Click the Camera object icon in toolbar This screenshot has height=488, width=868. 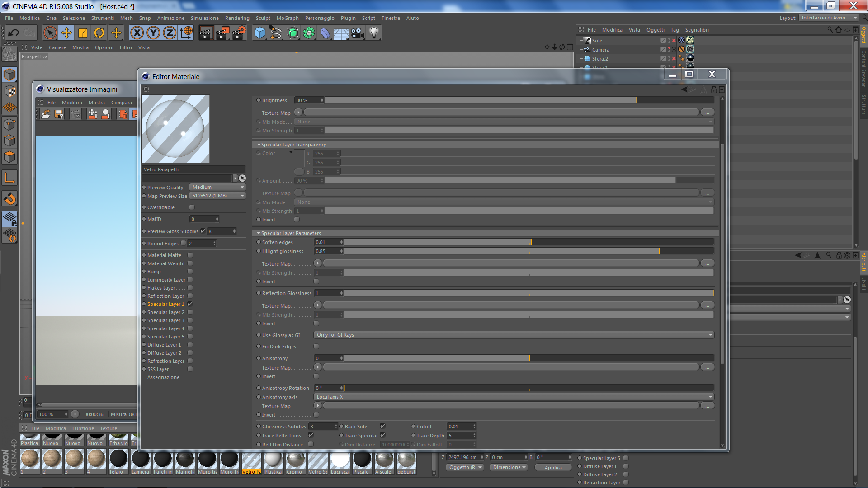click(358, 33)
